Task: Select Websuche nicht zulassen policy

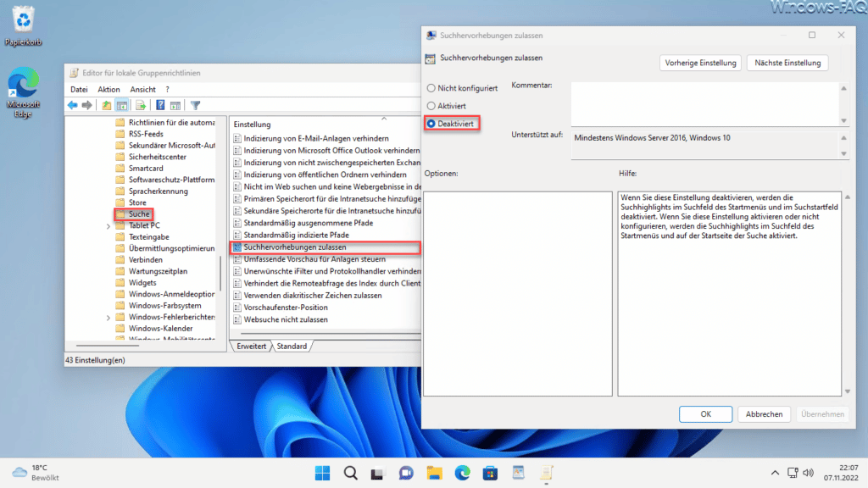Action: 286,319
